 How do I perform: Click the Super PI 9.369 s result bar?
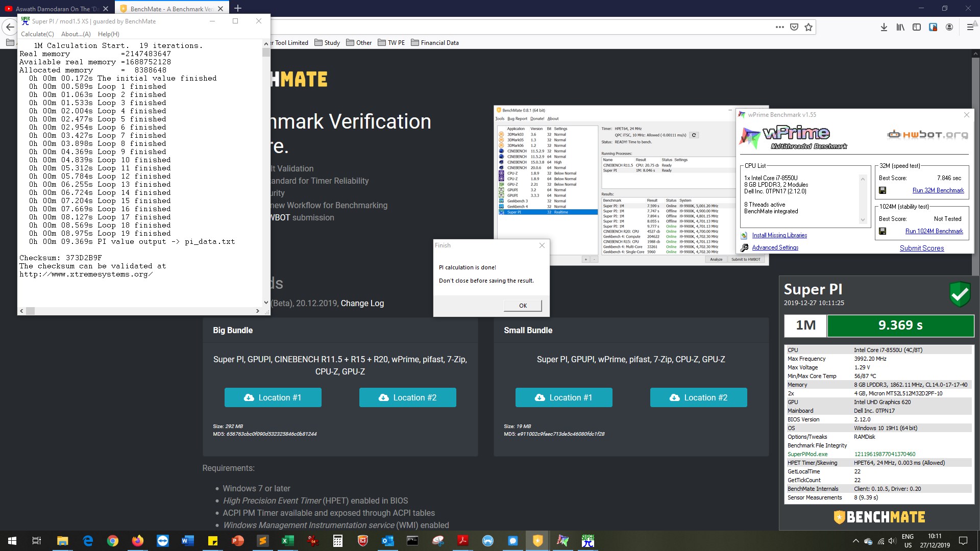(900, 325)
